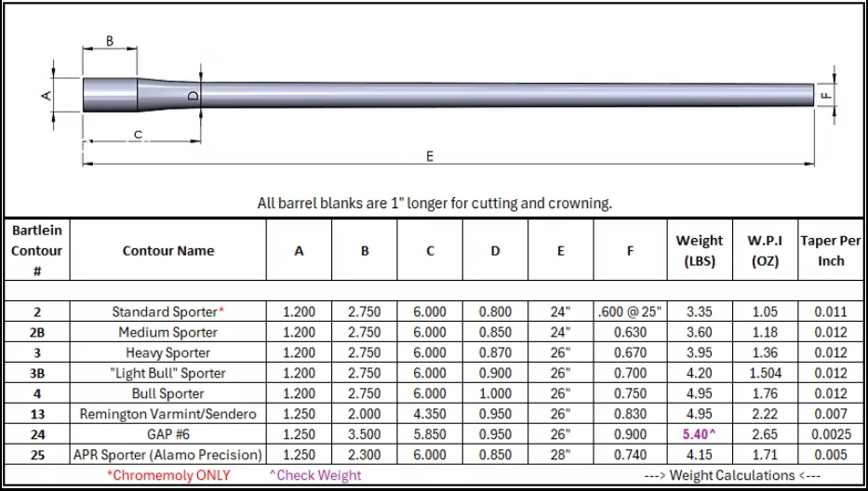The image size is (868, 491).
Task: Click the 'Taper Per Inch' column header
Action: tap(831, 250)
